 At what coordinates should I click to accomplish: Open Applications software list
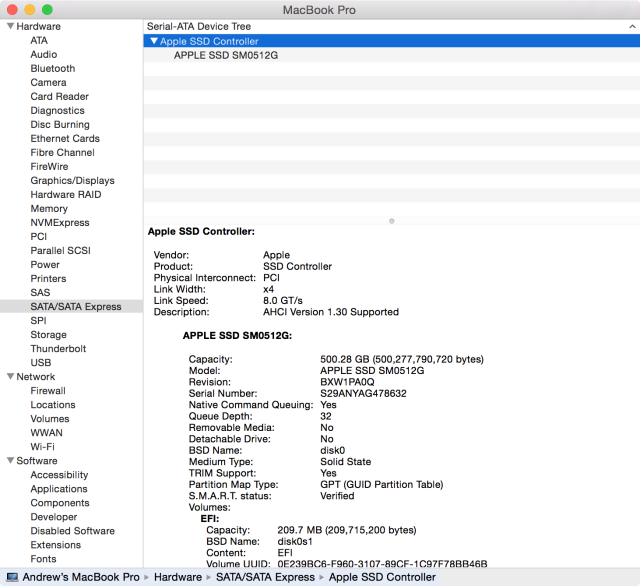[x=59, y=488]
